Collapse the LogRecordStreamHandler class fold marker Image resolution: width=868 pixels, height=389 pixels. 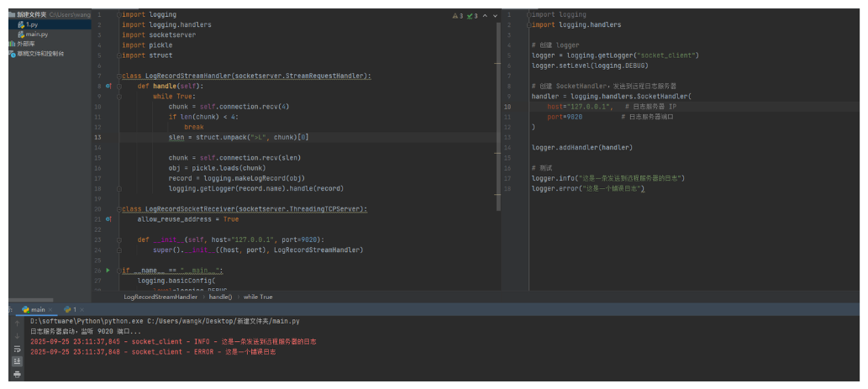pos(119,76)
